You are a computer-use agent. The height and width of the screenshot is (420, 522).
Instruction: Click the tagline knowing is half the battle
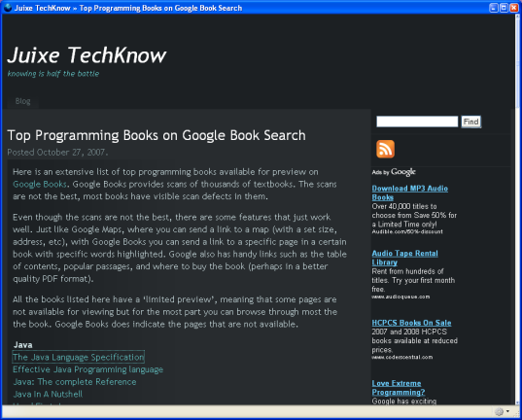(53, 74)
